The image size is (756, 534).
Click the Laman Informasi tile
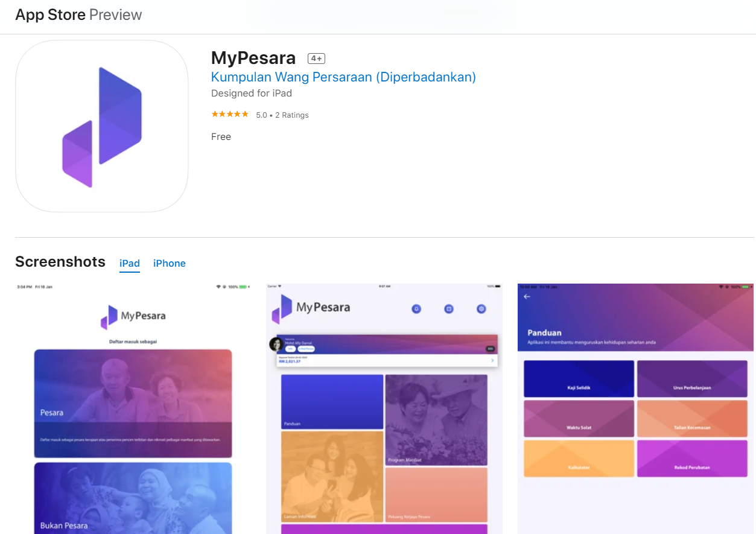click(332, 477)
